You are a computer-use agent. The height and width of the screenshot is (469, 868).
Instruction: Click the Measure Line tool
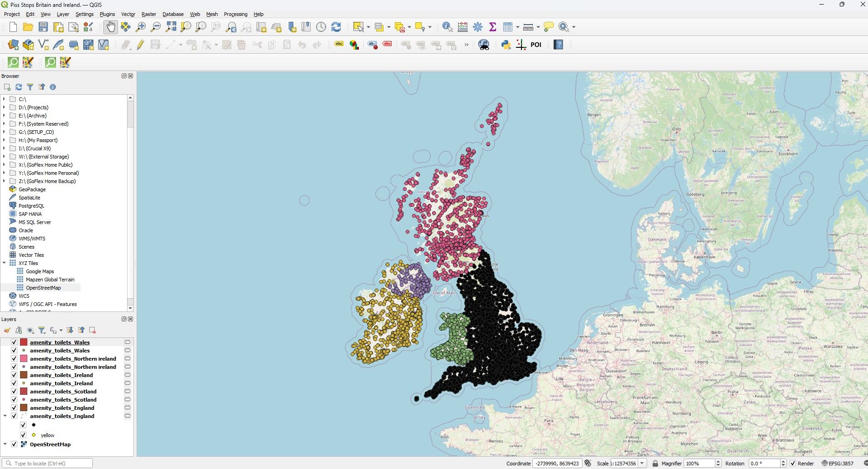[x=528, y=26]
